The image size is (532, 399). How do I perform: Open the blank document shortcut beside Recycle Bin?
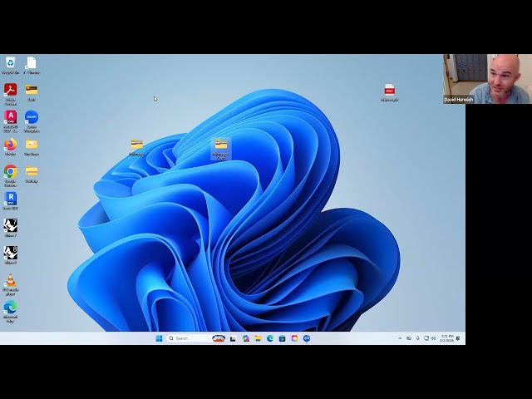[32, 65]
